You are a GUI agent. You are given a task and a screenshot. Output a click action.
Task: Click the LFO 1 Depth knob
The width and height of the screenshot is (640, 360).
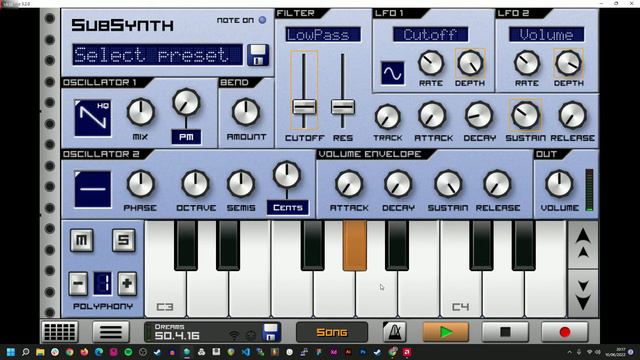pyautogui.click(x=470, y=63)
